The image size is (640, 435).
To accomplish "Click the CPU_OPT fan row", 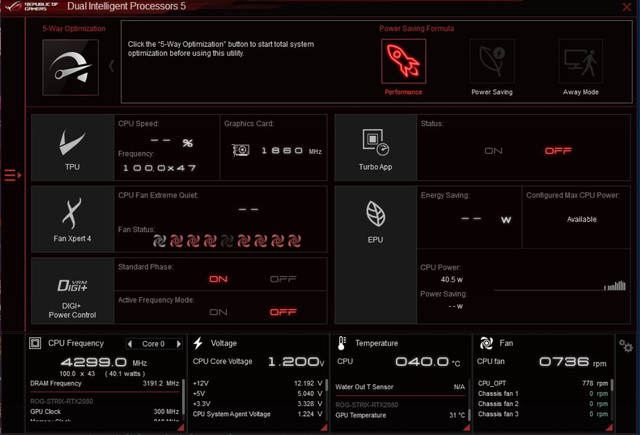I will tap(543, 383).
